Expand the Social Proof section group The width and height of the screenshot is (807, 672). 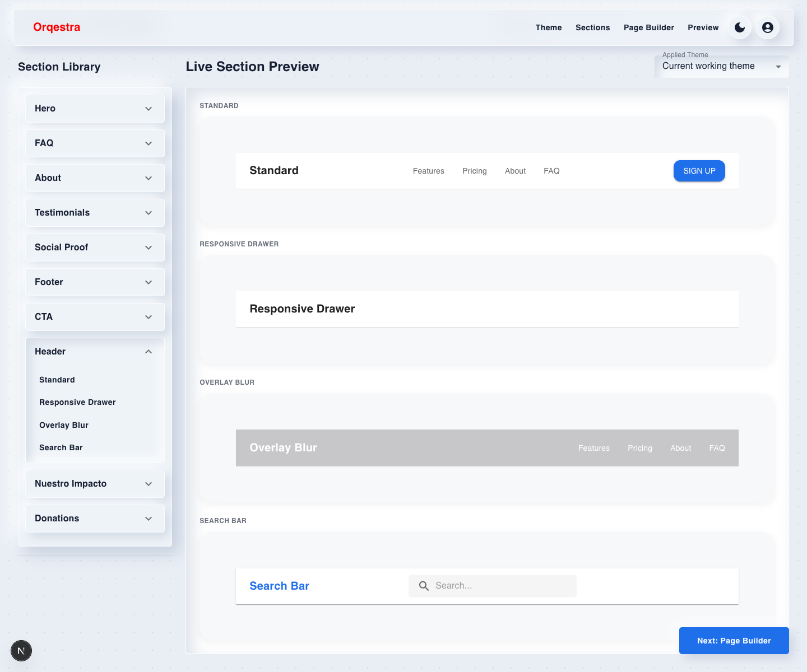(x=95, y=248)
